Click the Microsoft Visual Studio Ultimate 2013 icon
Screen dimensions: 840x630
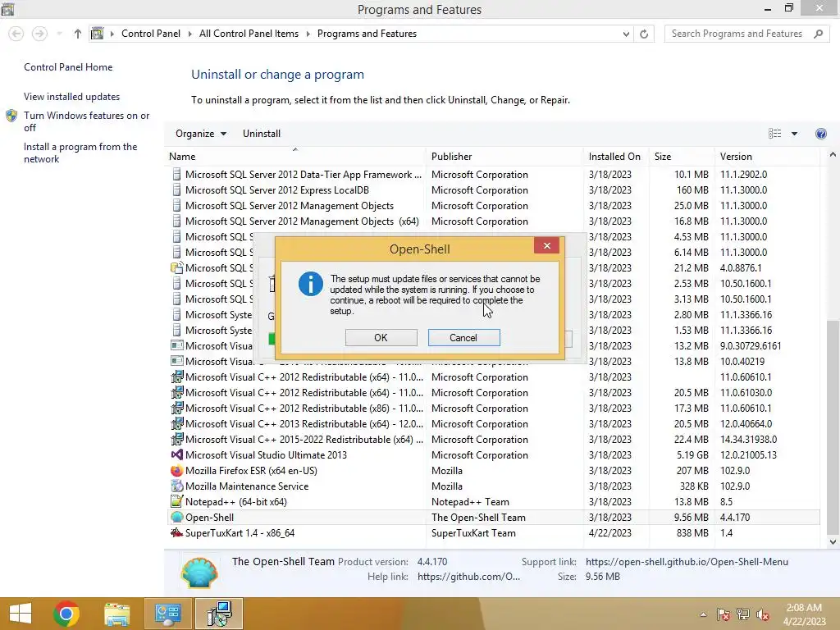tap(177, 454)
